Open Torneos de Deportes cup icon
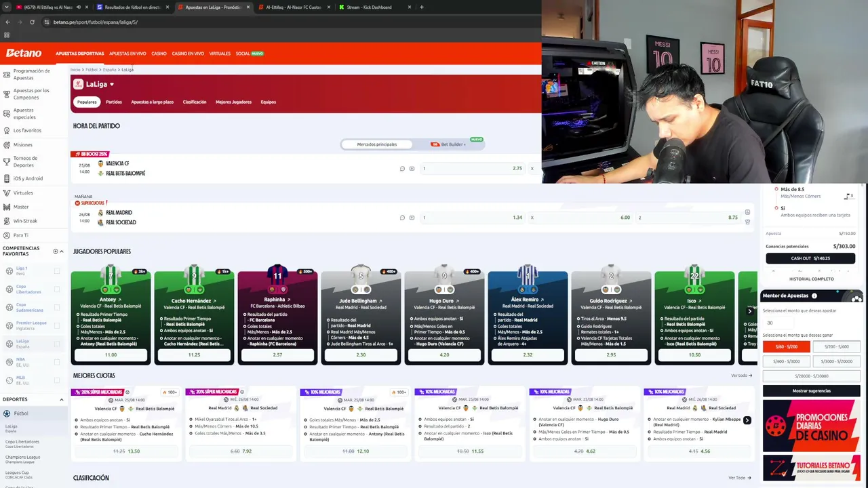This screenshot has width=868, height=488. (x=7, y=161)
